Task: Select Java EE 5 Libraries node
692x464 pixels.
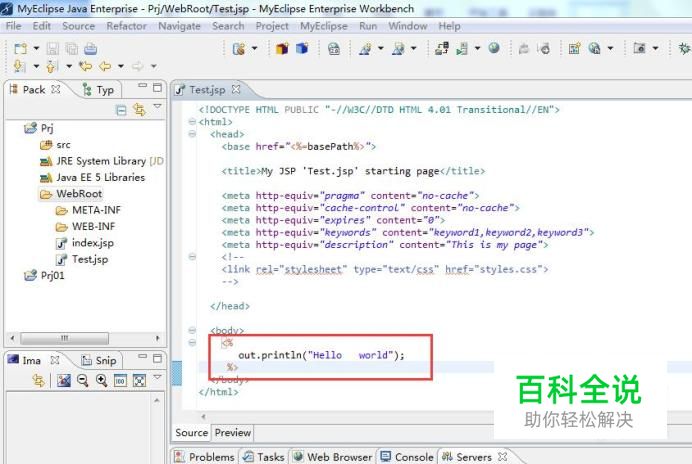Action: click(x=92, y=177)
